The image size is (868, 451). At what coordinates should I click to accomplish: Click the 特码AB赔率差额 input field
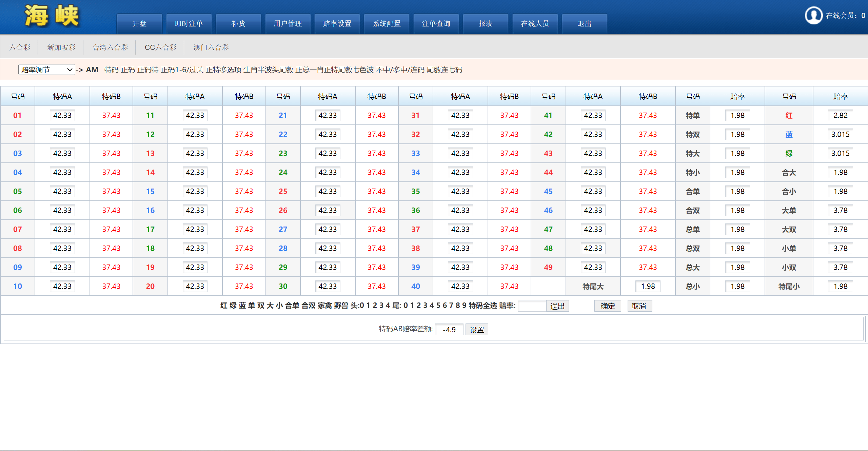pos(449,330)
